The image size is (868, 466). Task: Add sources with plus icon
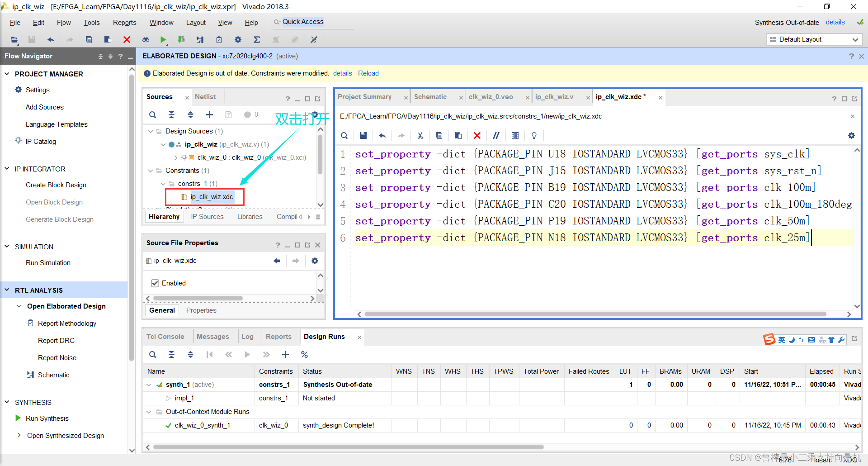(x=209, y=115)
